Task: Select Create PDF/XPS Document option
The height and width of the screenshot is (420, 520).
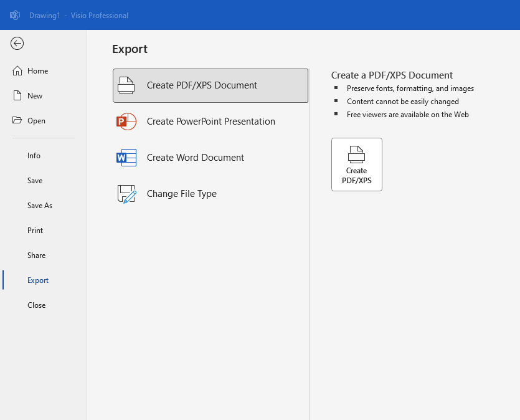Action: [210, 85]
